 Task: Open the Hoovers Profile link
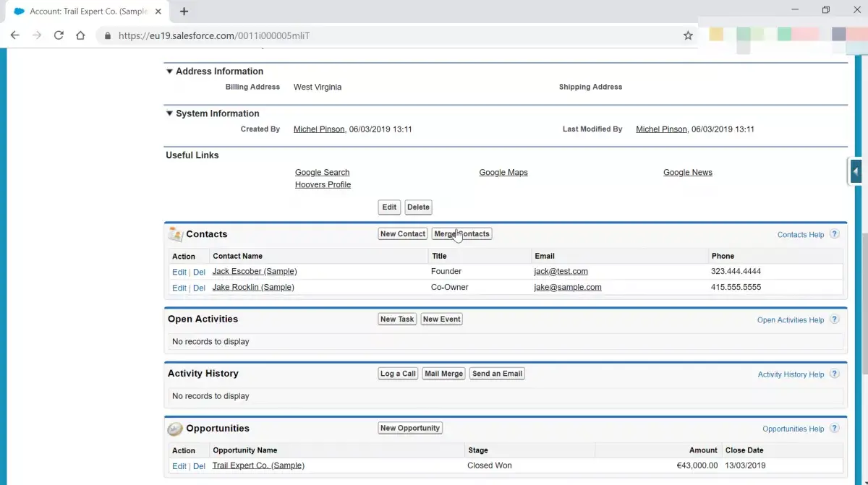pyautogui.click(x=323, y=184)
